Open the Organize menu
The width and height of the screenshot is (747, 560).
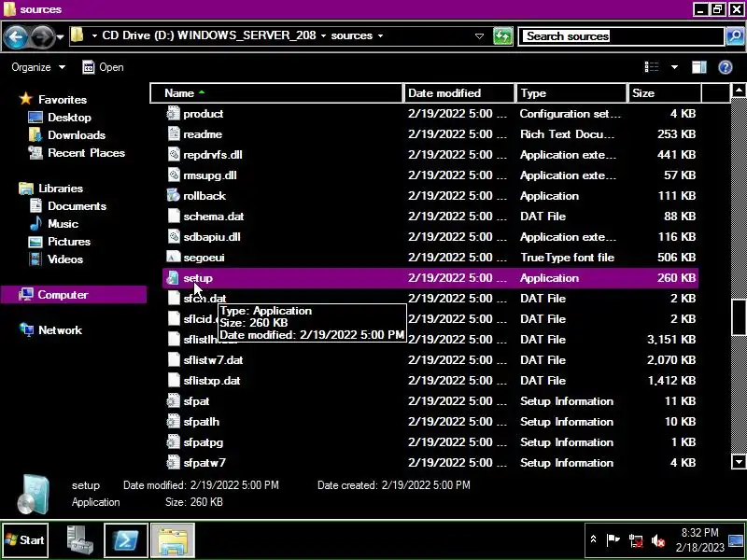coord(38,67)
